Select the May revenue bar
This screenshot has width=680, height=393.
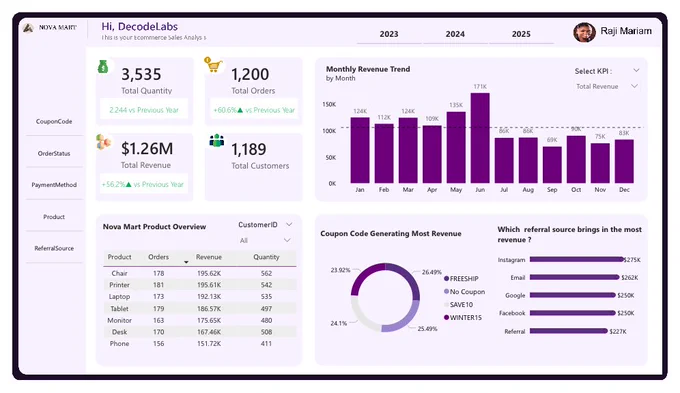tap(456, 147)
